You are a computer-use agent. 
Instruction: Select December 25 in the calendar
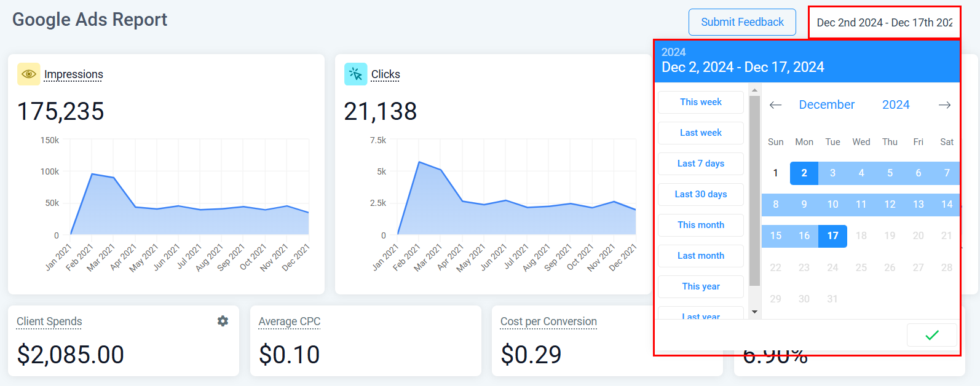pos(861,267)
